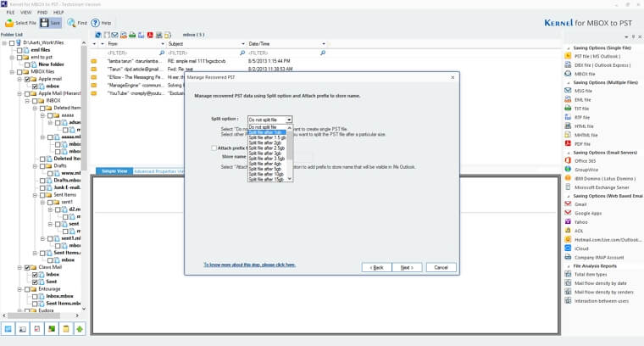
Task: Click the Save floppy disk icon
Action: tap(44, 23)
